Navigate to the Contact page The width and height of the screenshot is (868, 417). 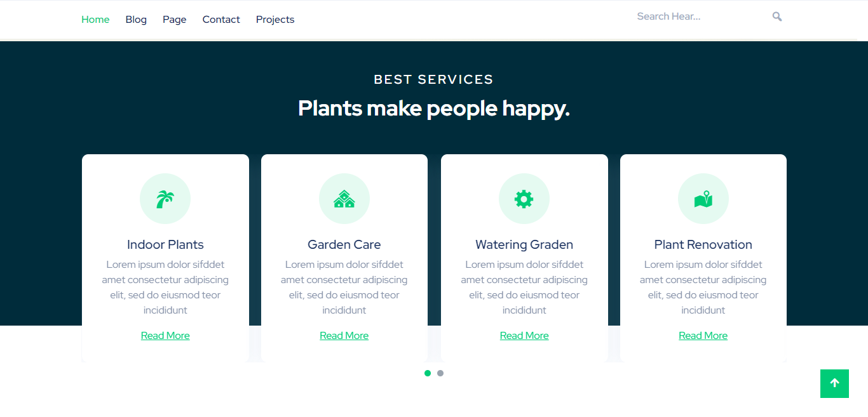click(x=221, y=20)
